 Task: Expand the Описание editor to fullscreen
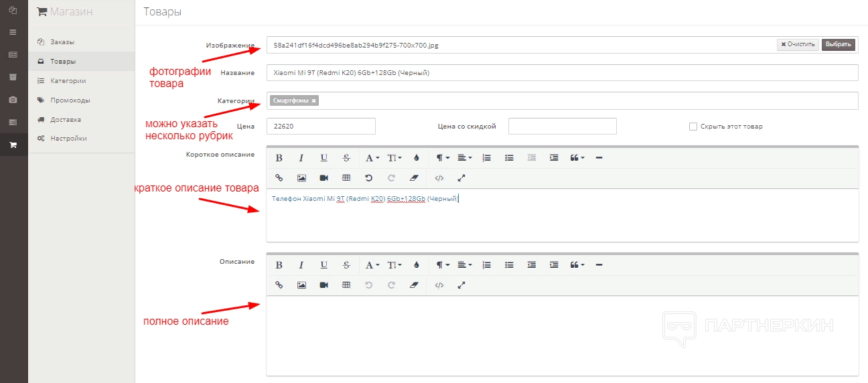pos(461,285)
